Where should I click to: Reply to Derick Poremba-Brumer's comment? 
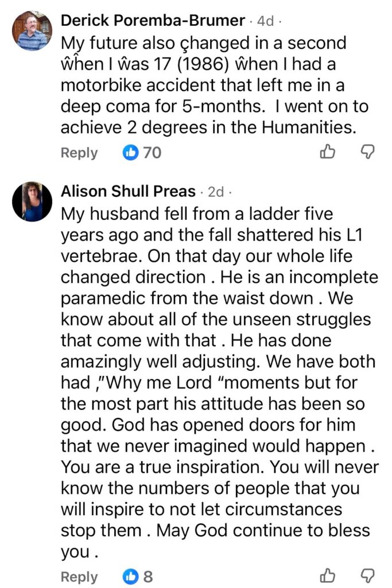pyautogui.click(x=79, y=153)
